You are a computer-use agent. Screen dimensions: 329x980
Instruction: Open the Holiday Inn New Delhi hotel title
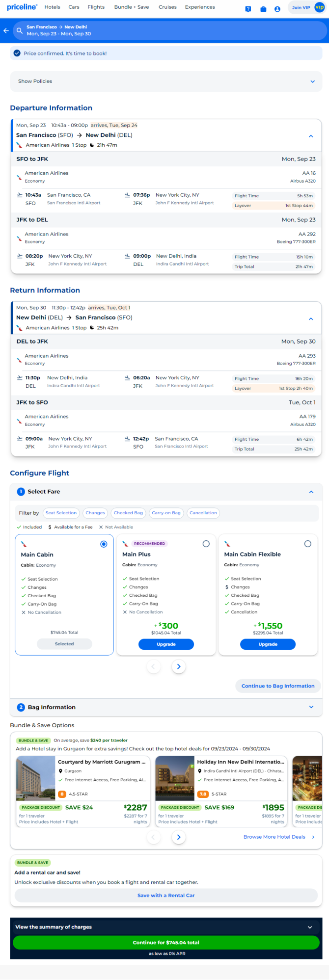coord(241,762)
